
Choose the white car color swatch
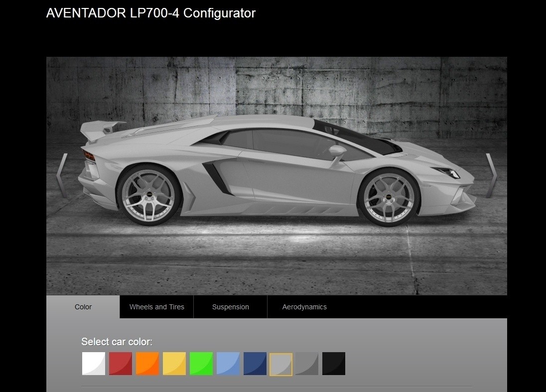tap(94, 364)
